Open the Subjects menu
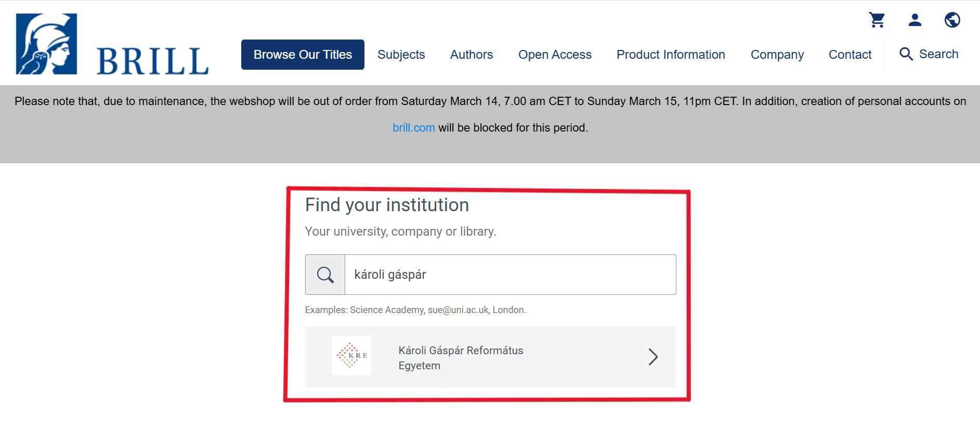 click(401, 55)
